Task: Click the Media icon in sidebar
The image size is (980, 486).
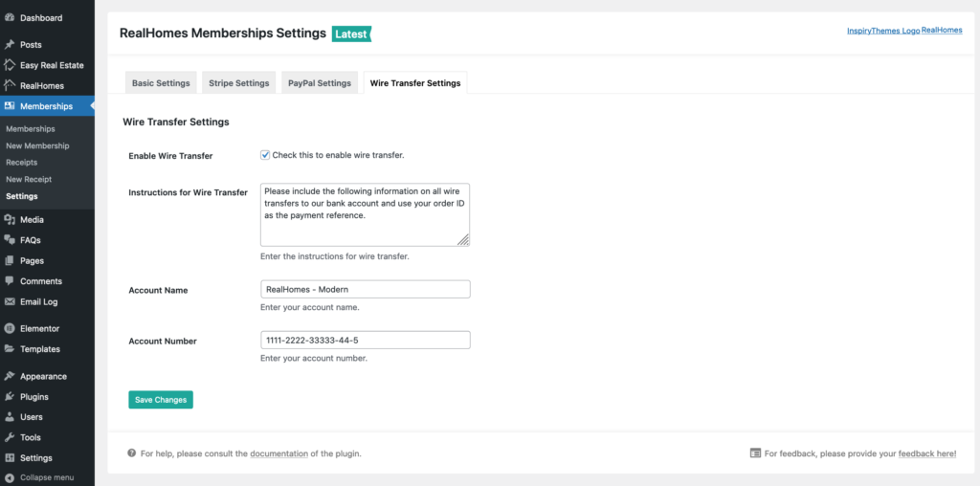Action: coord(10,220)
